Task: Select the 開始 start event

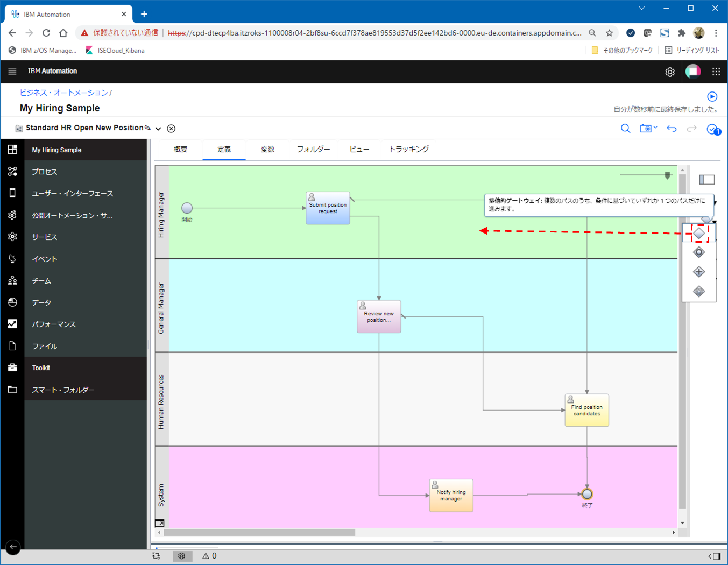Action: pos(187,208)
